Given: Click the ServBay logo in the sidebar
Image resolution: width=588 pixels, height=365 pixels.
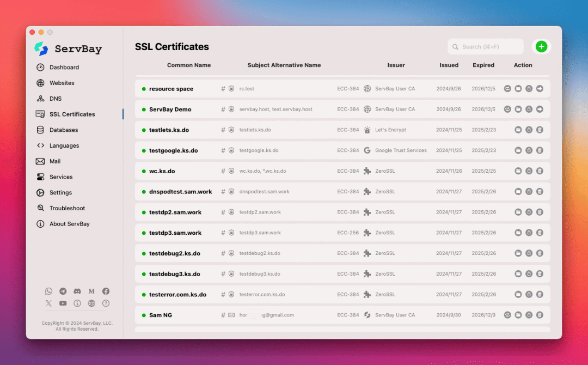Looking at the screenshot, I should (68, 49).
